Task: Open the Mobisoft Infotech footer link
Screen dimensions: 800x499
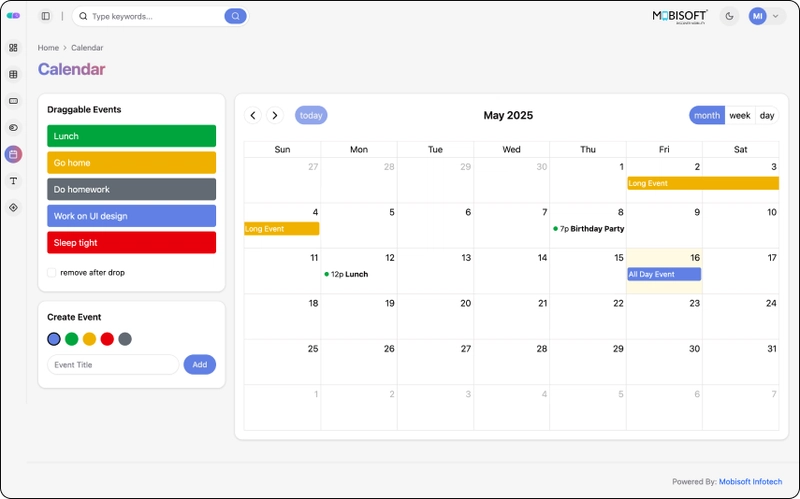Action: pos(750,482)
